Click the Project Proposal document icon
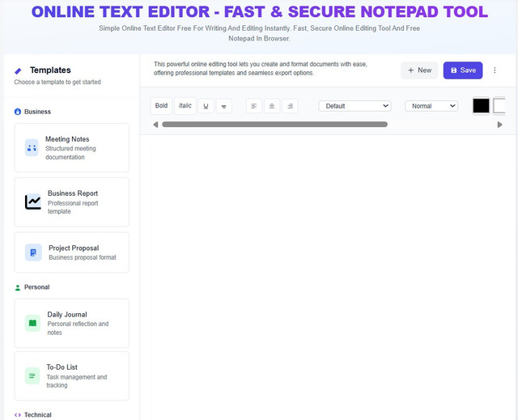 33,252
